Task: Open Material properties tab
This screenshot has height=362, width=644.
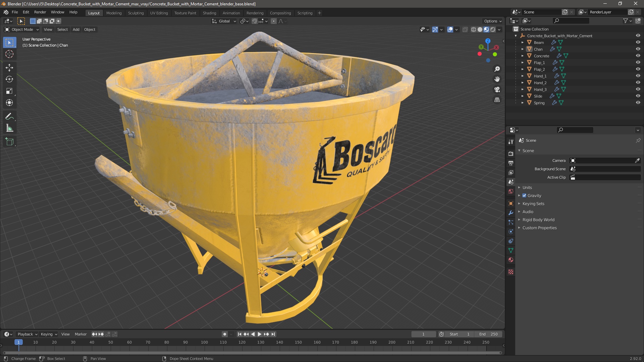Action: point(511,260)
